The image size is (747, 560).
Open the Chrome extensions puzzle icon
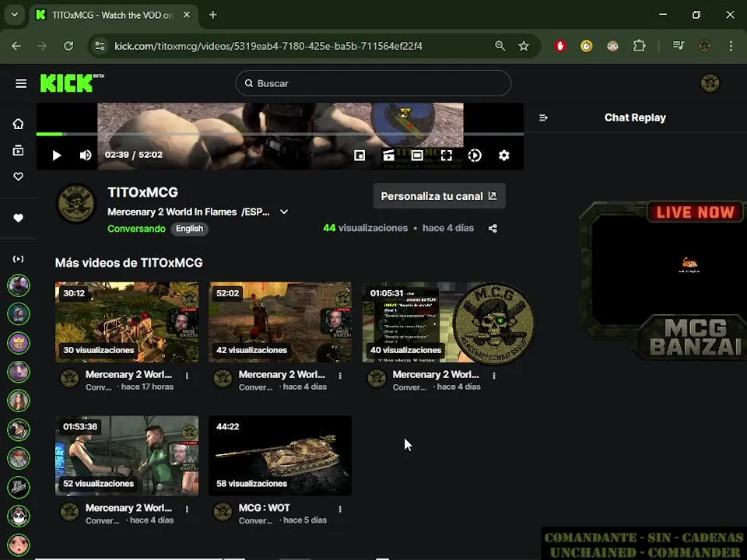pyautogui.click(x=640, y=46)
